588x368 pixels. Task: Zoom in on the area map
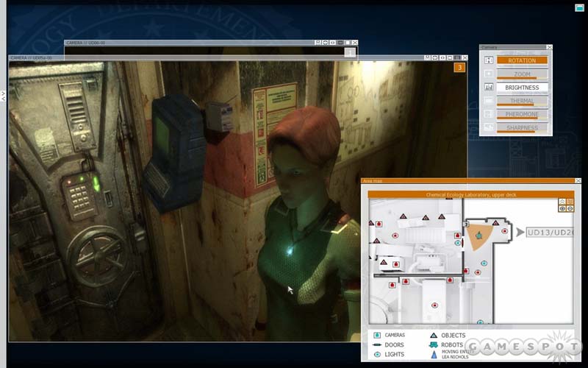point(562,208)
